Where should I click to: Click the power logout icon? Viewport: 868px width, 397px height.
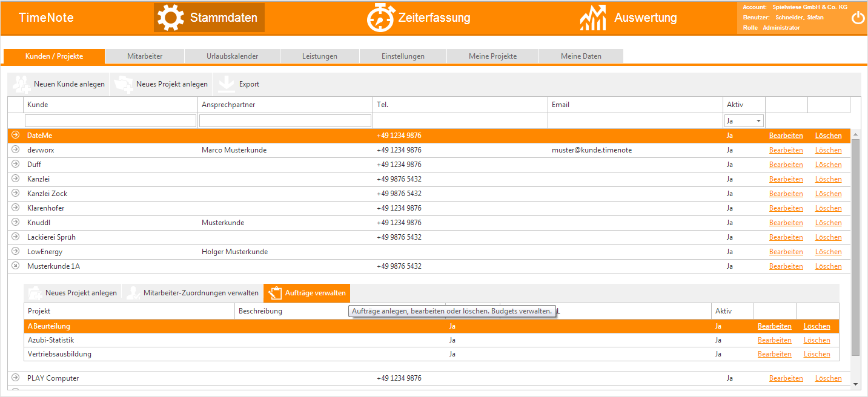point(858,18)
